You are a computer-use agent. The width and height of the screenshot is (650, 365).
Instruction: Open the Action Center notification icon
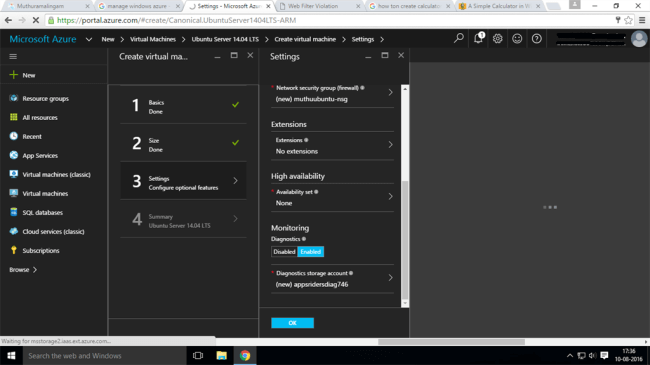[x=604, y=355]
